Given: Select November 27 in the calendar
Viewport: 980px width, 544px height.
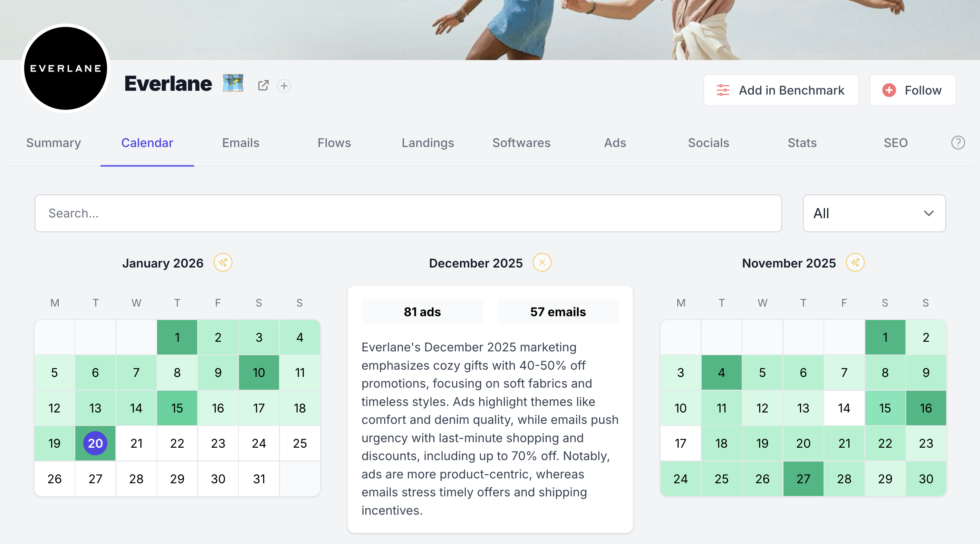Looking at the screenshot, I should click(803, 479).
